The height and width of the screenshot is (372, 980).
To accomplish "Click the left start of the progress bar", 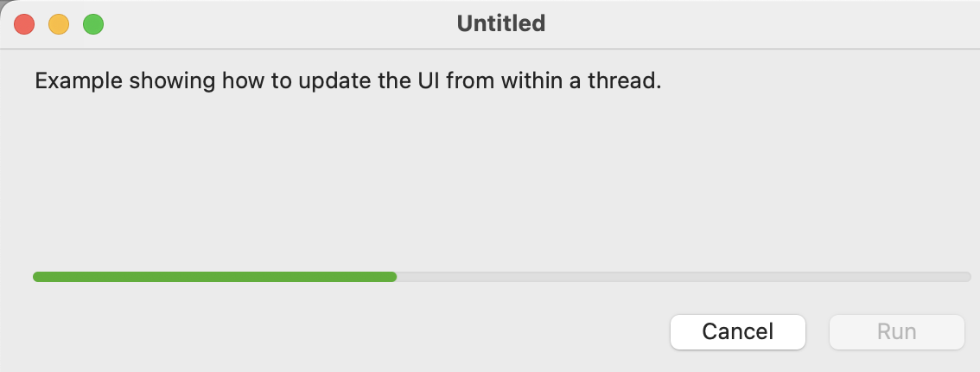I will (x=37, y=277).
